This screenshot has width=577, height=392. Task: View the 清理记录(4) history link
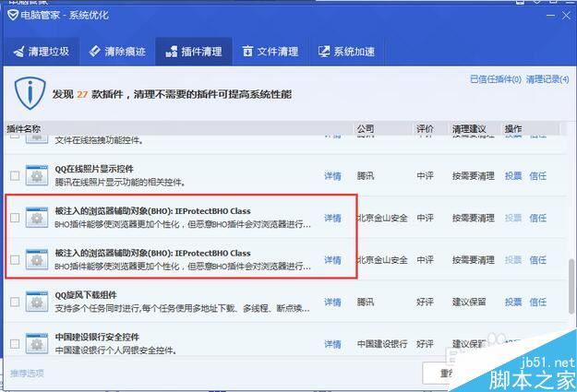547,80
